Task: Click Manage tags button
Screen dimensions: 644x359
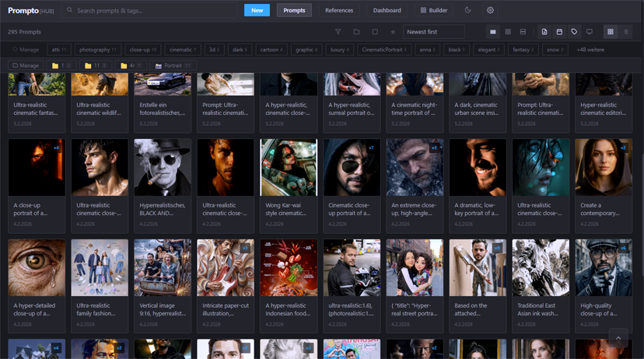Action: coord(26,50)
